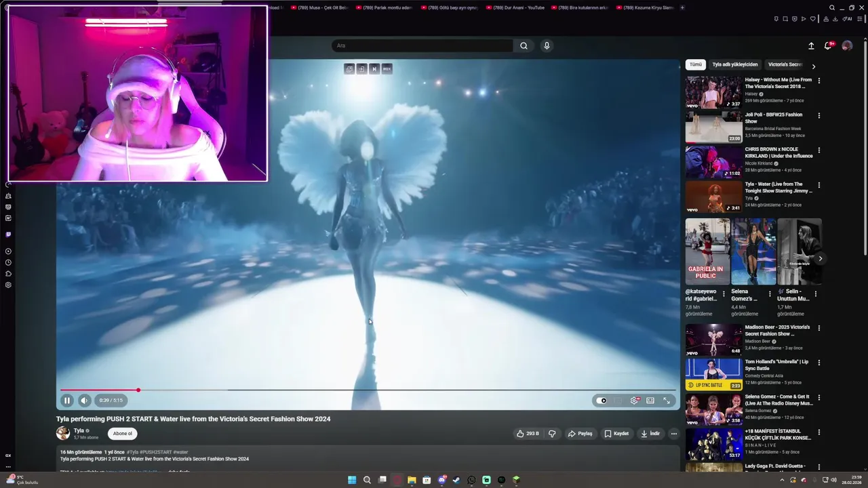The image size is (868, 488).
Task: Enter fullscreen video mode
Action: click(x=667, y=401)
